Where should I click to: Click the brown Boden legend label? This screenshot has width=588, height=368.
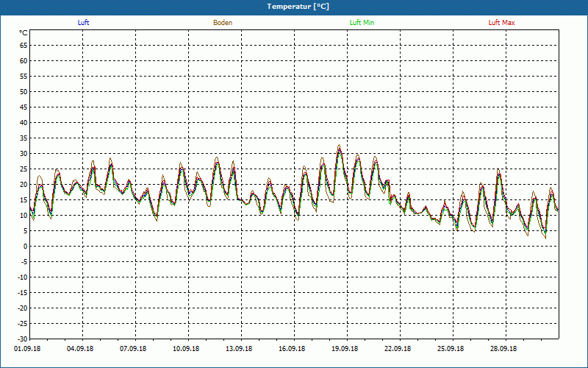223,23
